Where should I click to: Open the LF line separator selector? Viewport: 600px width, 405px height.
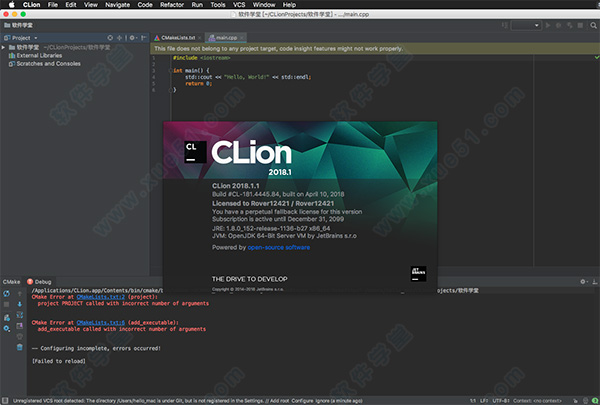coord(484,401)
